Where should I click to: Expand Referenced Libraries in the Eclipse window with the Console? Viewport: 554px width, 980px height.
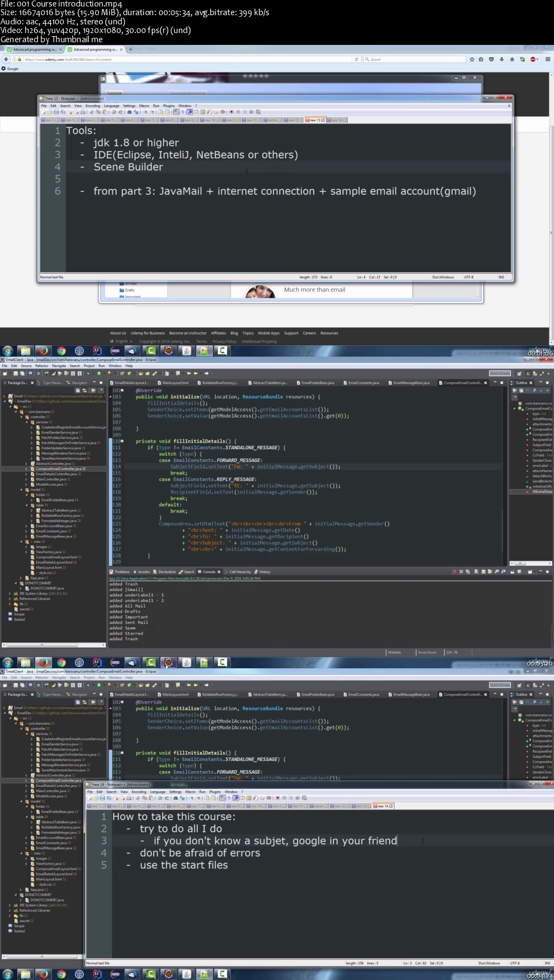10,598
